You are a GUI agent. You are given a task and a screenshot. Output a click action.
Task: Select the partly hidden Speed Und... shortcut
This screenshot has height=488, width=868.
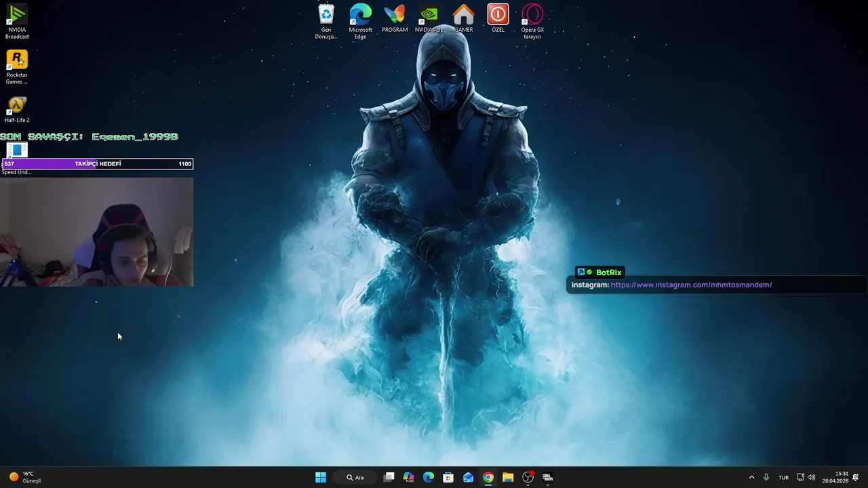coord(16,157)
